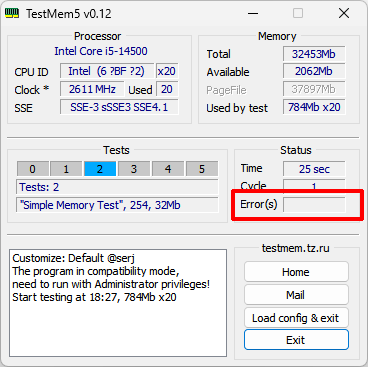Click the Time value 25 sec
368x367 pixels.
pyautogui.click(x=314, y=169)
